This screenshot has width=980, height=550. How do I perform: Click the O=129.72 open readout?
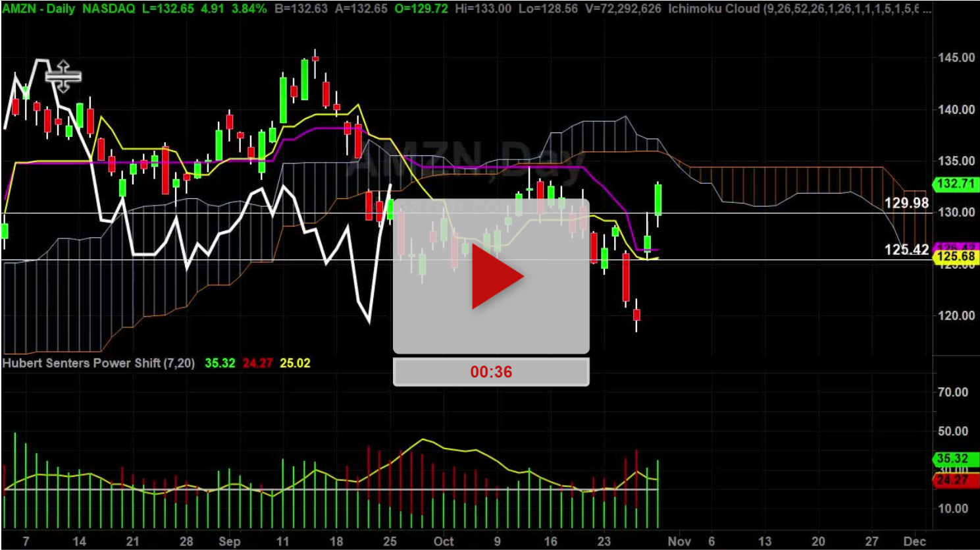[x=420, y=9]
